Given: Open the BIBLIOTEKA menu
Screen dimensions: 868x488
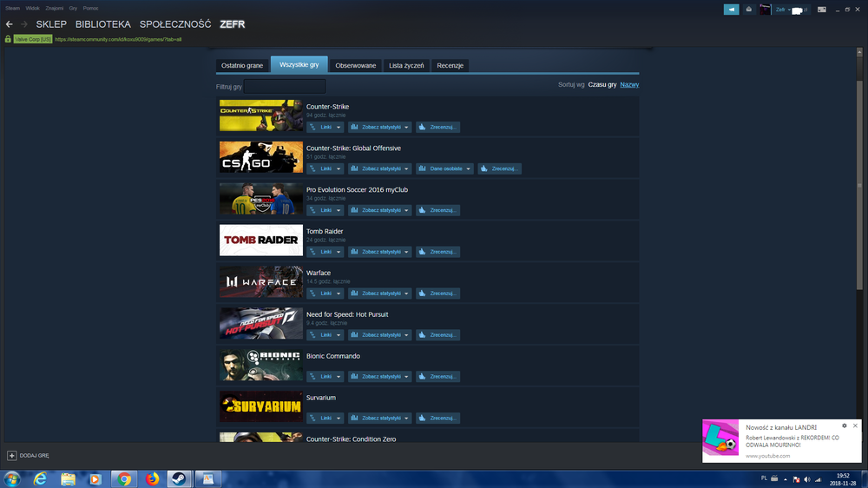Looking at the screenshot, I should (x=103, y=24).
